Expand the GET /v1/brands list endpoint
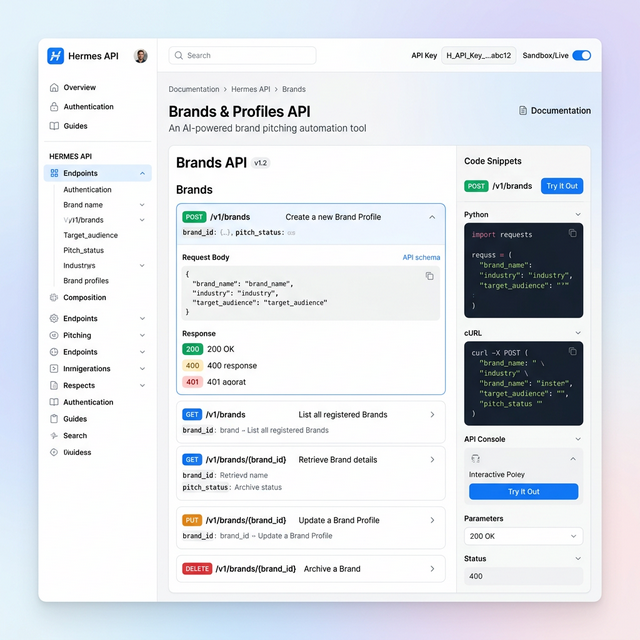640x640 pixels. 432,414
